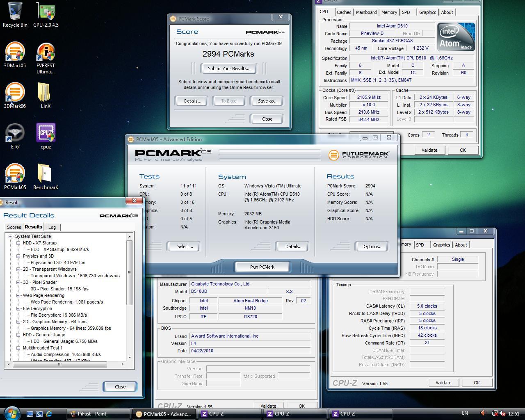Launch Internet Explorer from quick launch
This screenshot has height=420, width=525.
click(x=49, y=414)
